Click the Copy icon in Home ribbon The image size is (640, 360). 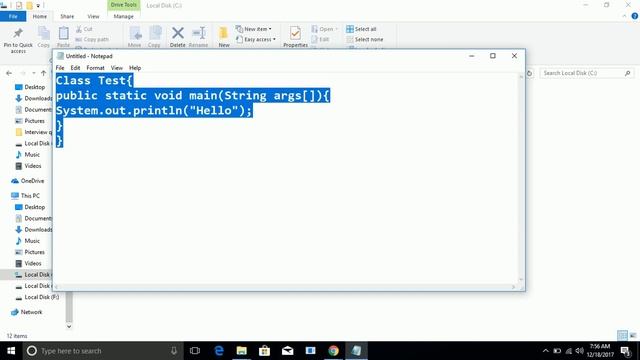44,33
